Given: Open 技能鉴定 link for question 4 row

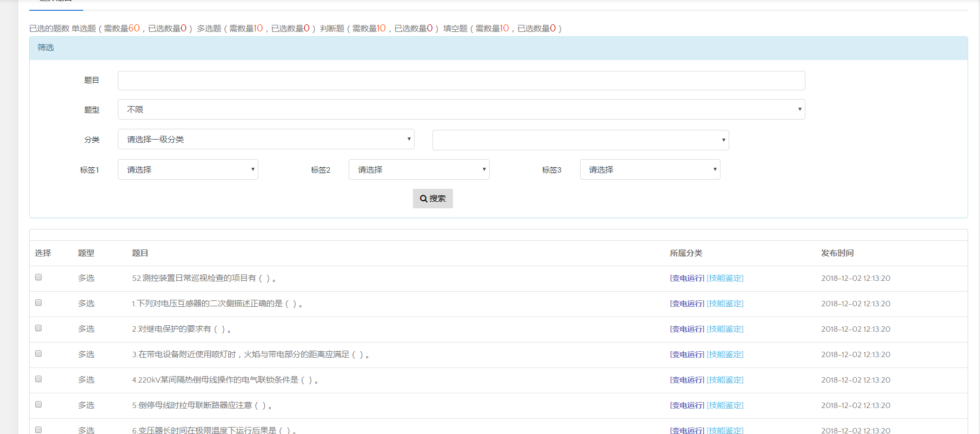Looking at the screenshot, I should coord(725,380).
